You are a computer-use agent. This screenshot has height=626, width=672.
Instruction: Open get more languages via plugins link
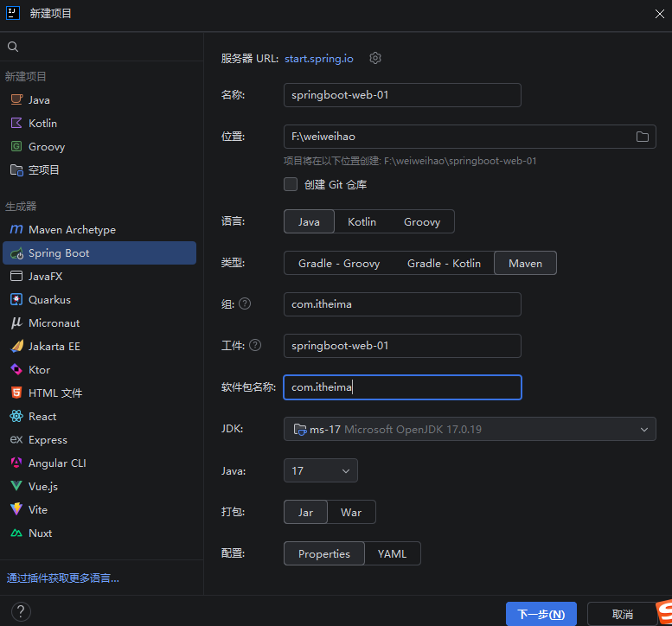pos(62,578)
